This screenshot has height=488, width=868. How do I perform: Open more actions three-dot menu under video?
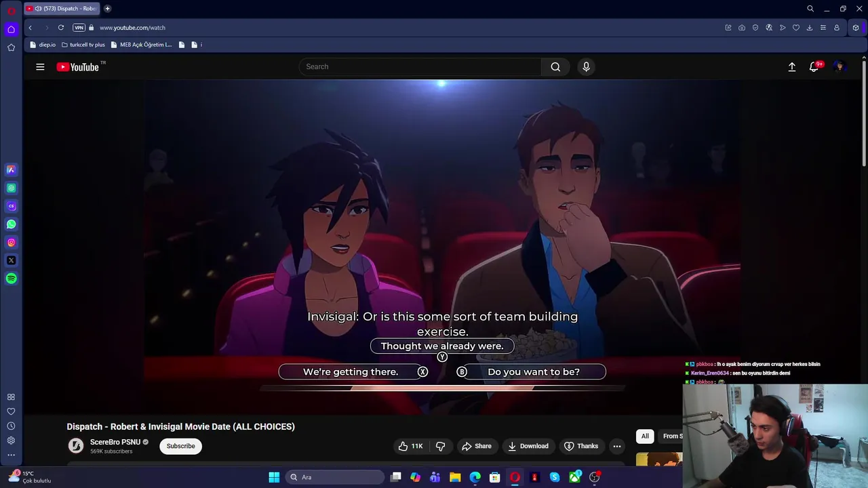pyautogui.click(x=616, y=446)
